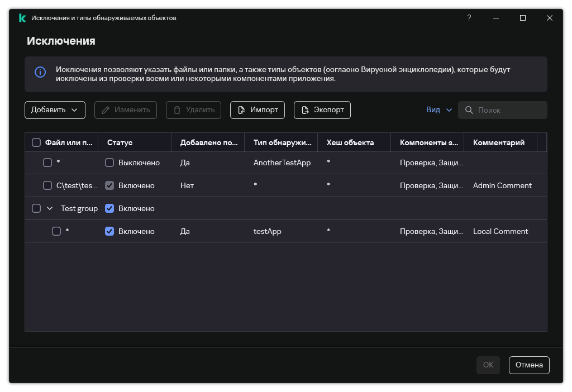Select the C\test\tes... row checkbox
572x392 pixels.
pos(47,185)
